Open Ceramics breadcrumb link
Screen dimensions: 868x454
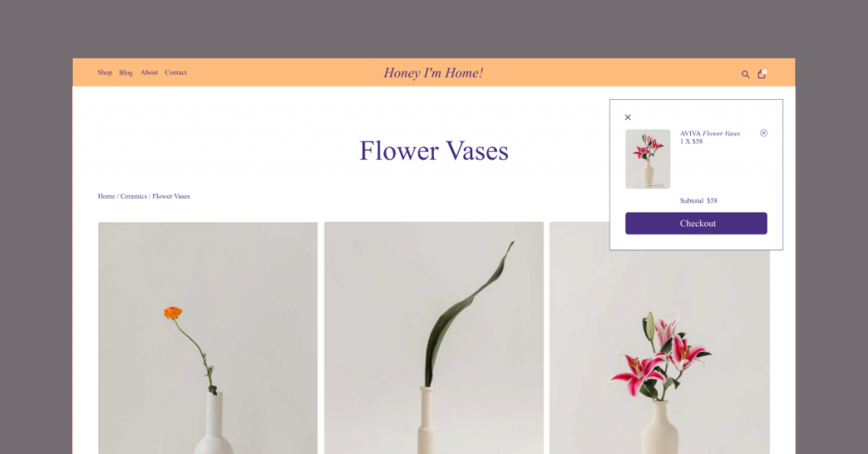point(133,197)
